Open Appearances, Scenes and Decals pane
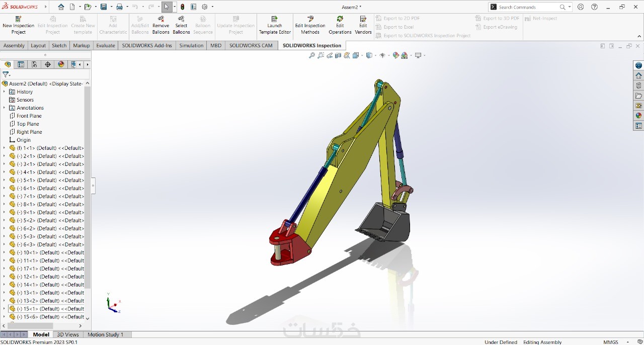 (x=638, y=116)
